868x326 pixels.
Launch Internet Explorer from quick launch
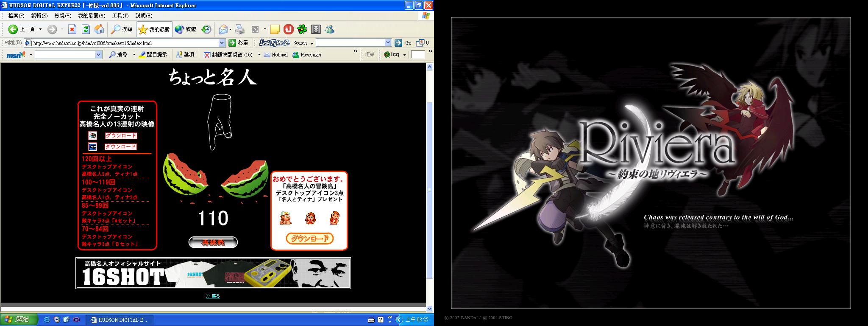tap(47, 320)
